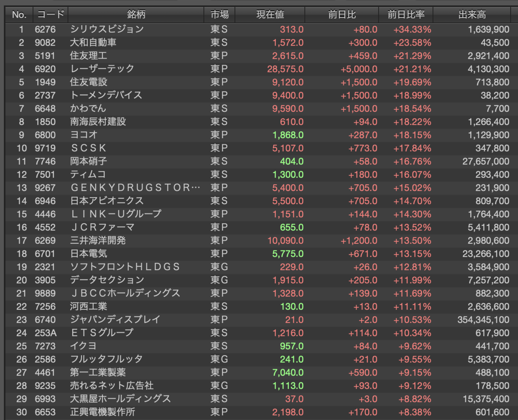
Task: Click ＪＣＲファーマ stock name
Action: tap(102, 227)
